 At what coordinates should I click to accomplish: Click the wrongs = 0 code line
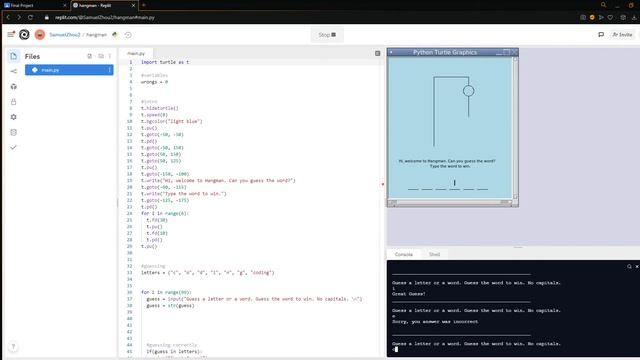point(154,82)
